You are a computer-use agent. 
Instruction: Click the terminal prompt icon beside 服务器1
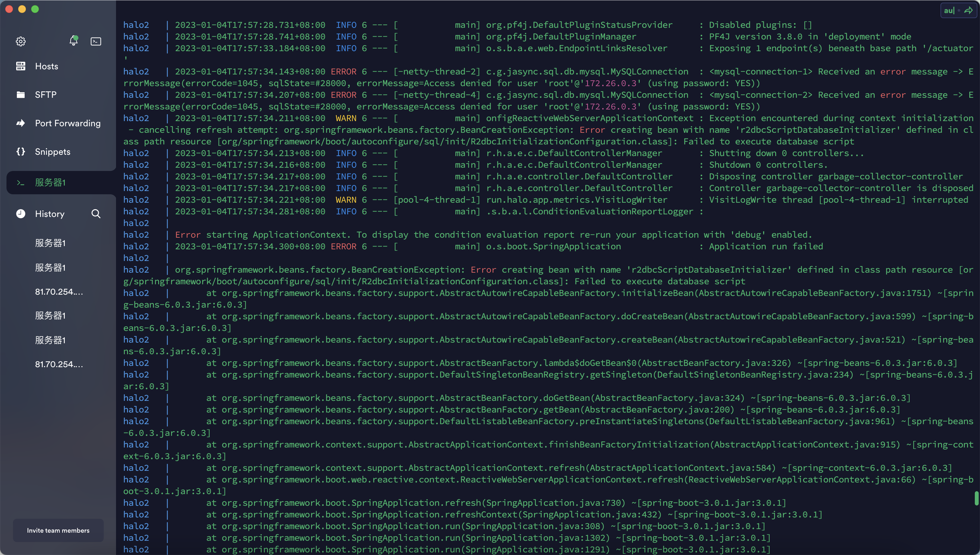coord(21,183)
